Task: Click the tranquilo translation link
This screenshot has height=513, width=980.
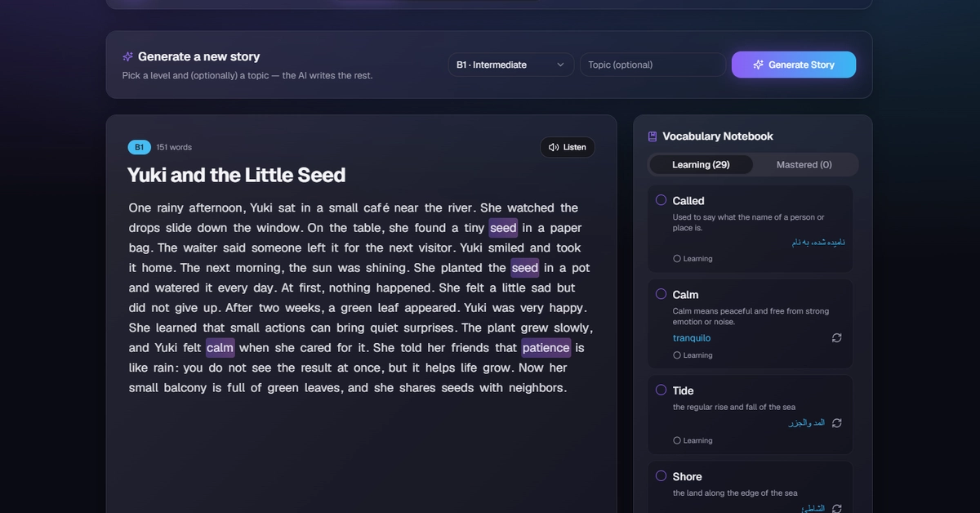Action: pos(692,338)
